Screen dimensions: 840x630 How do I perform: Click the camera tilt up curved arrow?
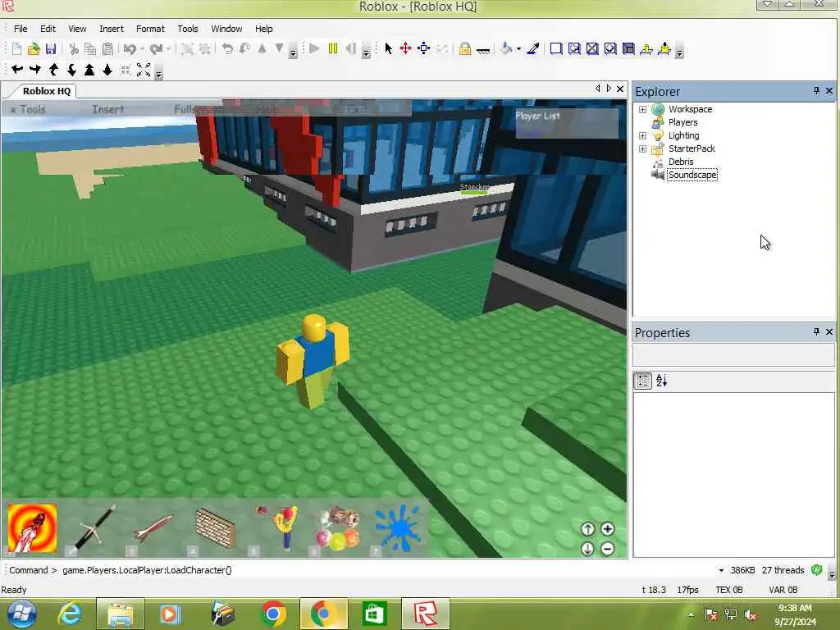pos(53,70)
